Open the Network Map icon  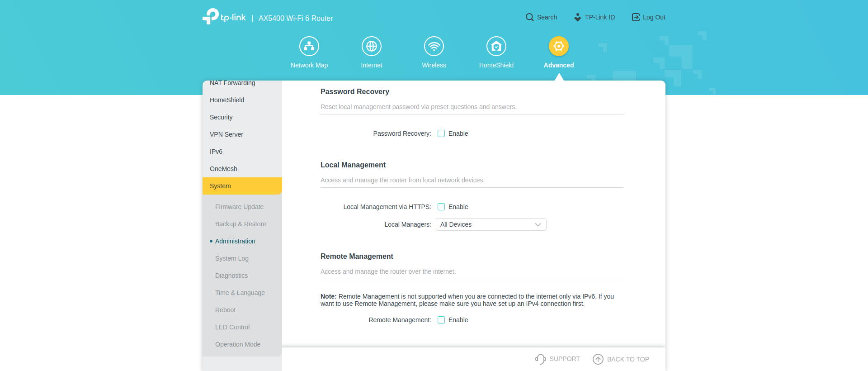click(x=309, y=46)
